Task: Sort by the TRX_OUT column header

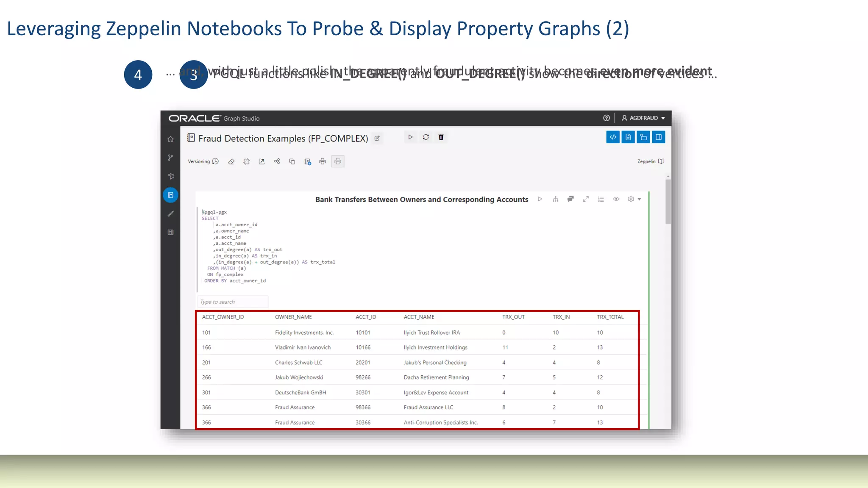Action: pos(513,317)
